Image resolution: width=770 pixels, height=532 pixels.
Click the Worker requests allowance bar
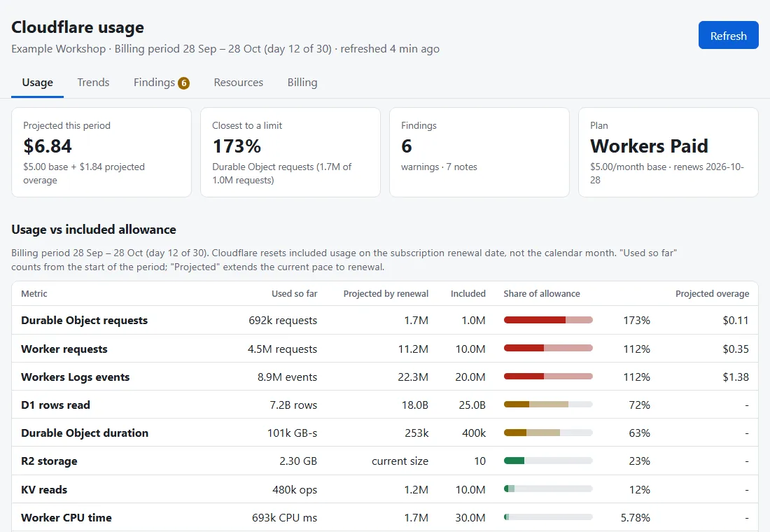click(548, 349)
